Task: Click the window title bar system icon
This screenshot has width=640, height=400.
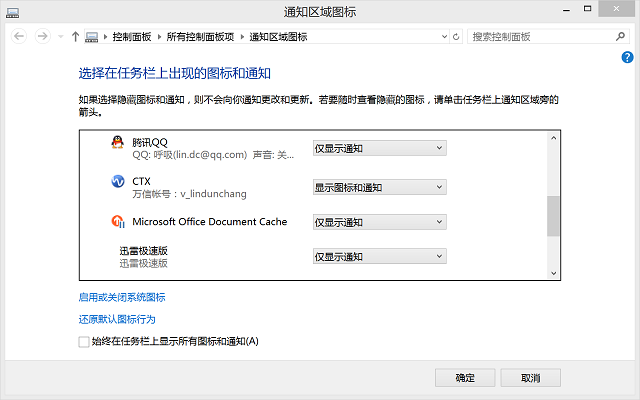Action: point(12,13)
